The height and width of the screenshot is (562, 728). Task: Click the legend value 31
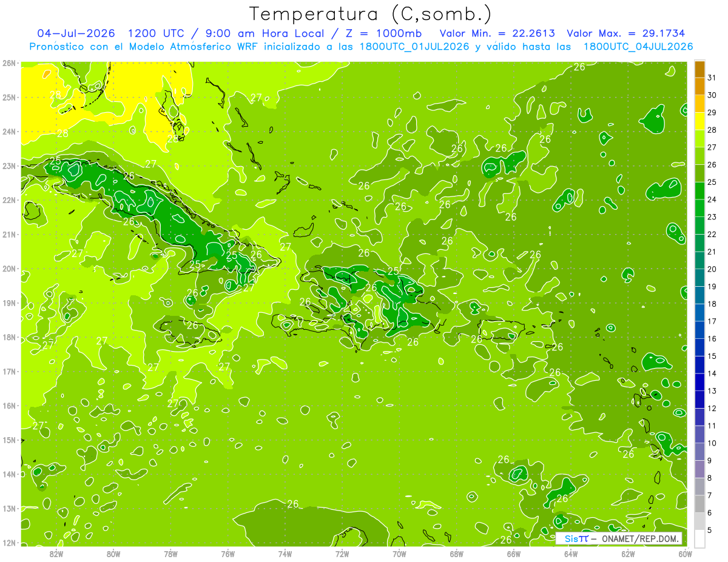click(x=712, y=78)
